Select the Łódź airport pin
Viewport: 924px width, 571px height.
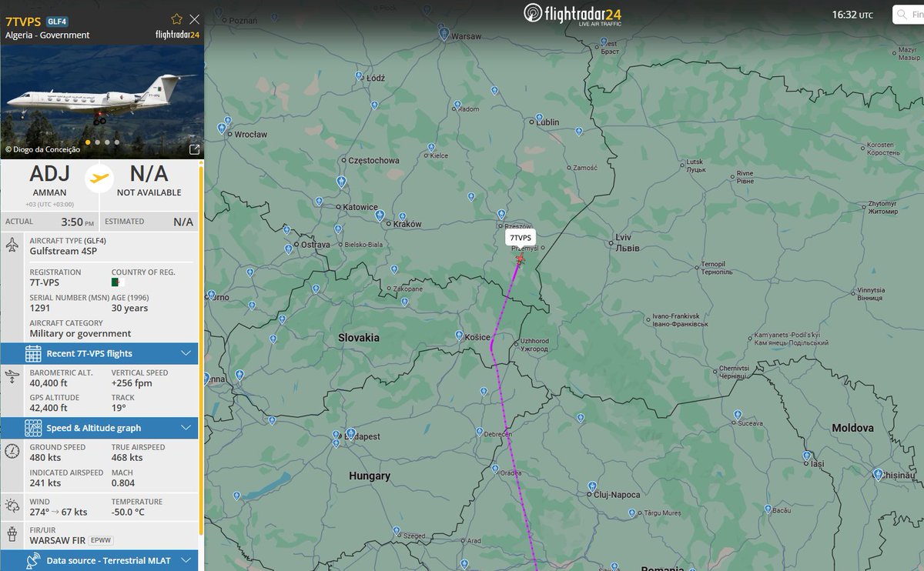(x=360, y=75)
